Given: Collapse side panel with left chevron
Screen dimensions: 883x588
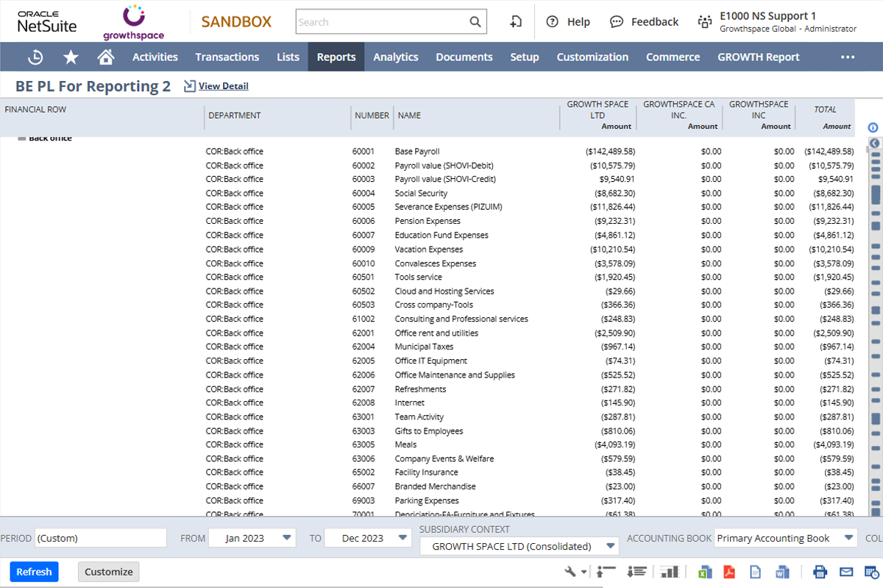Looking at the screenshot, I should [874, 143].
